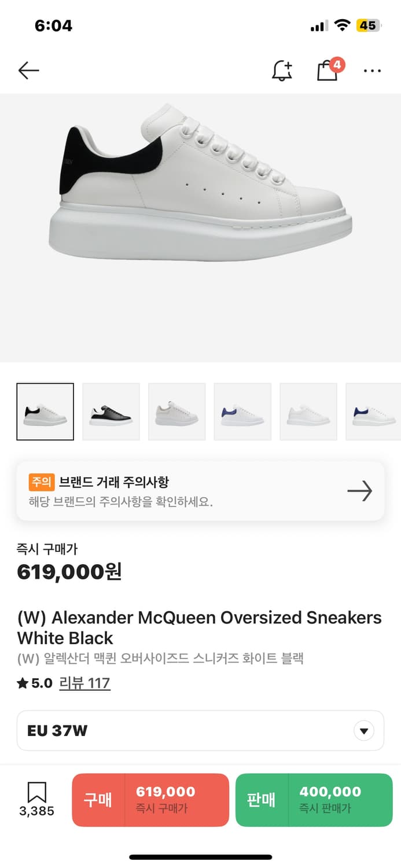This screenshot has height=868, width=401.
Task: Select the all-white sneaker thumbnail
Action: tap(308, 411)
